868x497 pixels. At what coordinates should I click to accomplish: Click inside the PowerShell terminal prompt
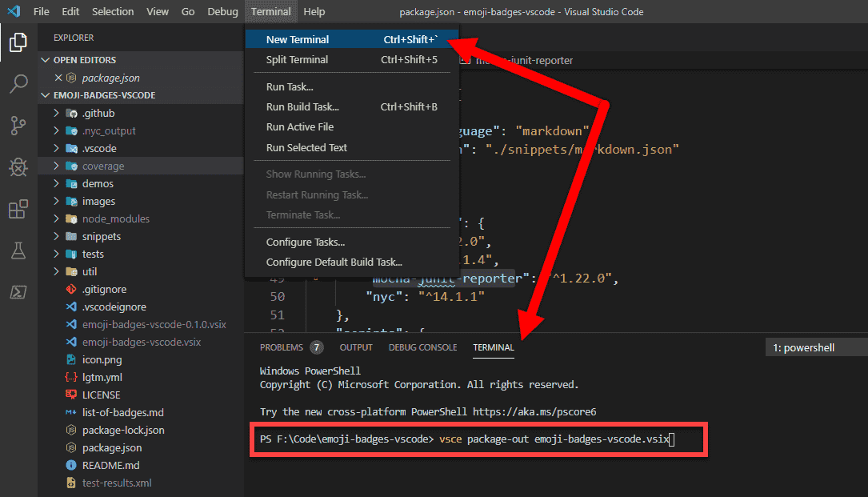[x=478, y=439]
